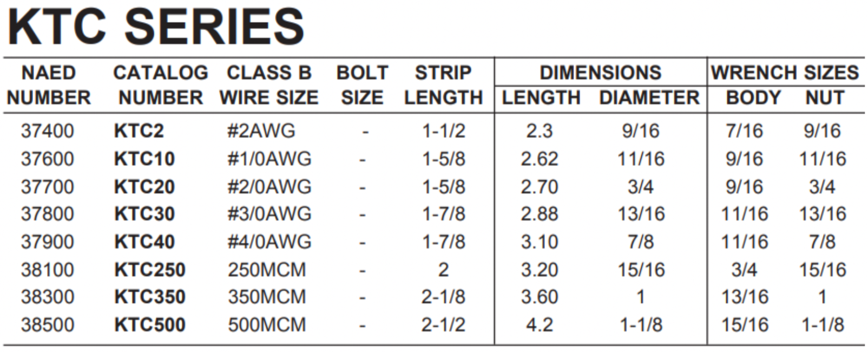Select catalog number KTC350
Image resolution: width=868 pixels, height=352 pixels.
(149, 297)
